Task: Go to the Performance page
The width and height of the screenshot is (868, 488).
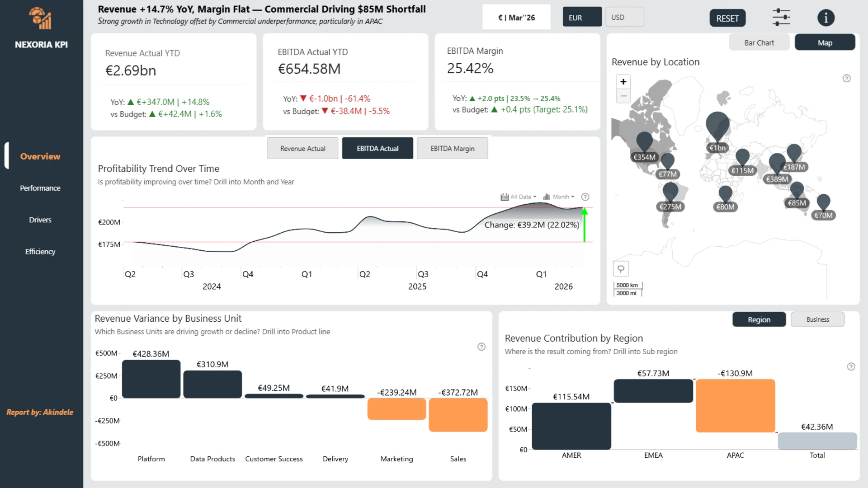Action: (40, 188)
